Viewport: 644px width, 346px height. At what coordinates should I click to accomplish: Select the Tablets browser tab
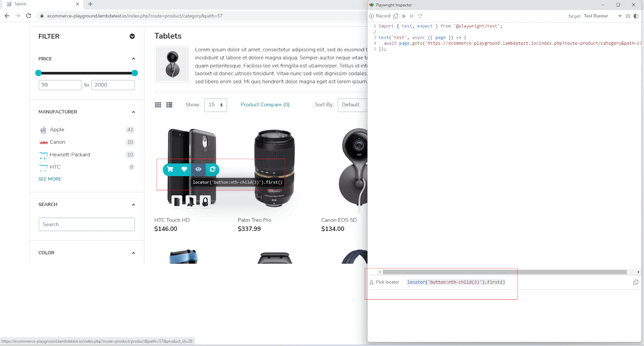click(40, 4)
